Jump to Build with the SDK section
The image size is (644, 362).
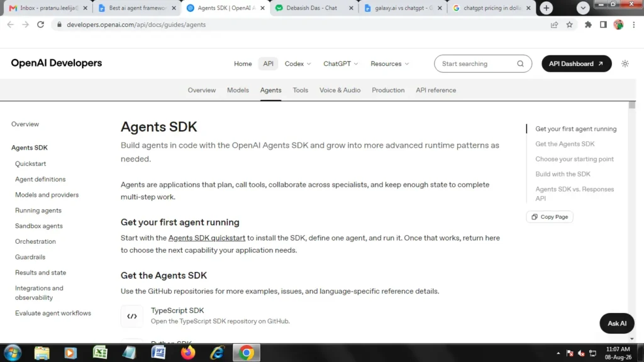563,174
